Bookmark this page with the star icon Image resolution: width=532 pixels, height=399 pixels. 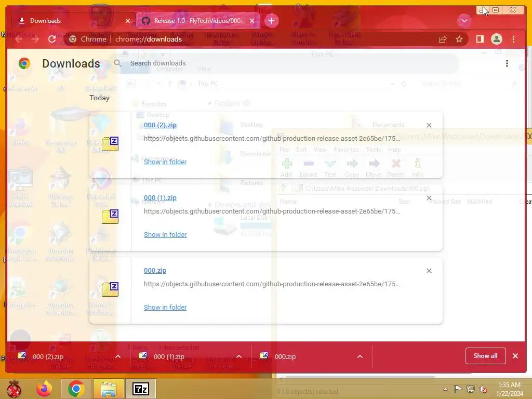pyautogui.click(x=459, y=39)
